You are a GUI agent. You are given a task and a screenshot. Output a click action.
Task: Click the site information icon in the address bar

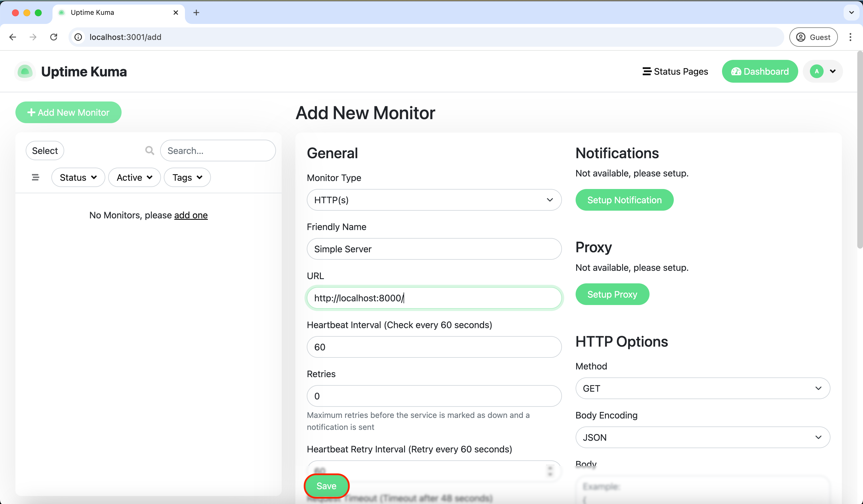[78, 37]
